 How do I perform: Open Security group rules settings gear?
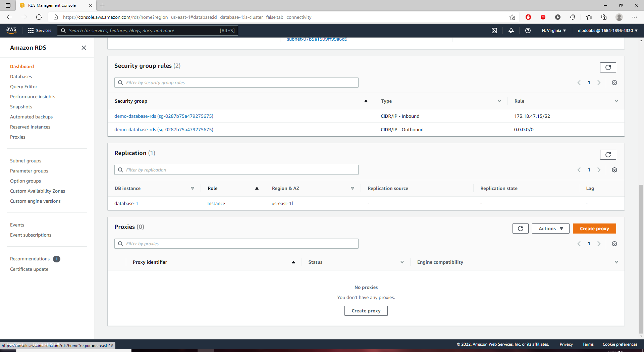[x=614, y=83]
